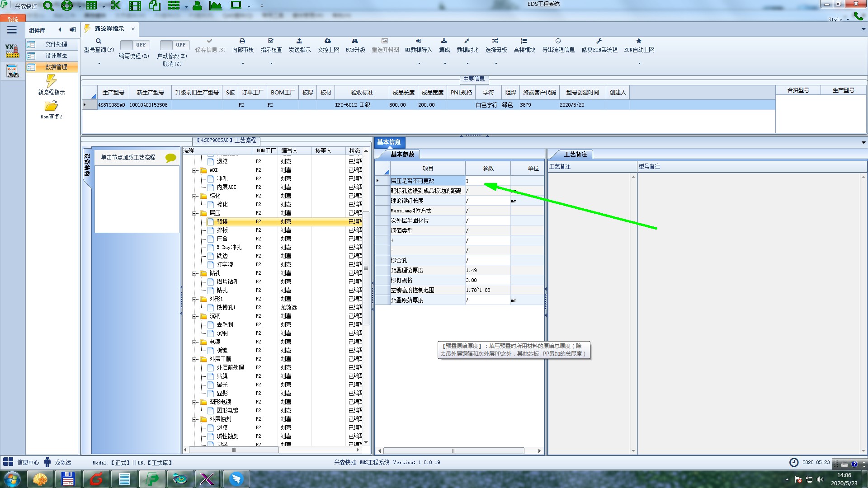
Task: Open Windows Start button
Action: (x=12, y=479)
